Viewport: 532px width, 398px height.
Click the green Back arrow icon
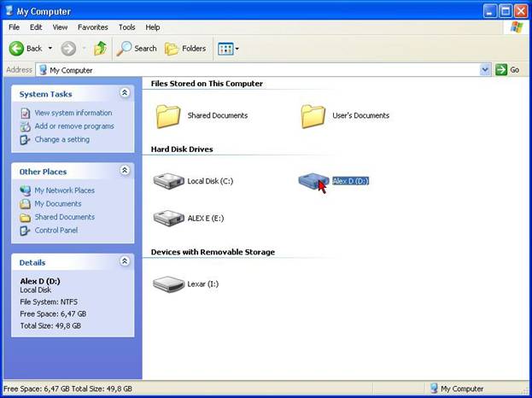point(16,49)
